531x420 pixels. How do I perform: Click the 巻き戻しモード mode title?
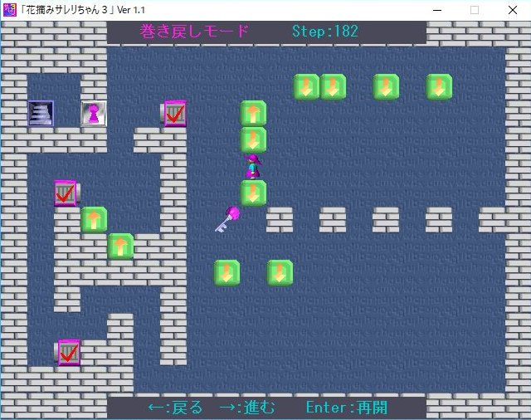[x=195, y=32]
